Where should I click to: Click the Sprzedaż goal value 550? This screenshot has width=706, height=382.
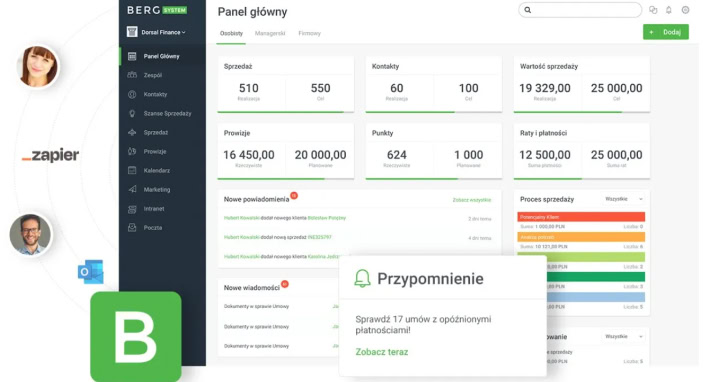click(x=321, y=88)
